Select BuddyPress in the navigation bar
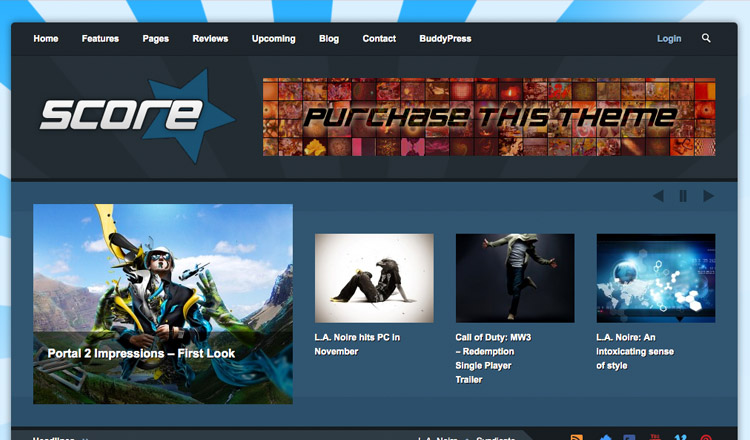750x440 pixels. coord(445,39)
